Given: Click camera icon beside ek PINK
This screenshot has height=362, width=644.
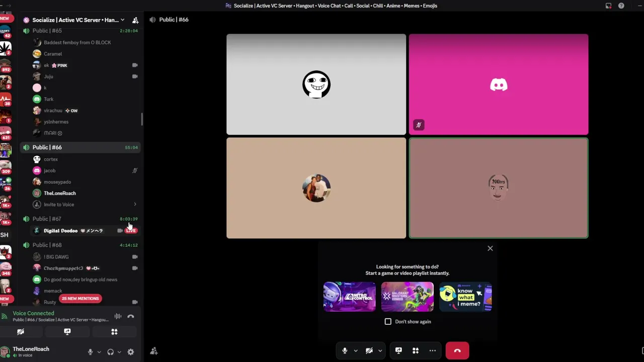Looking at the screenshot, I should (135, 65).
